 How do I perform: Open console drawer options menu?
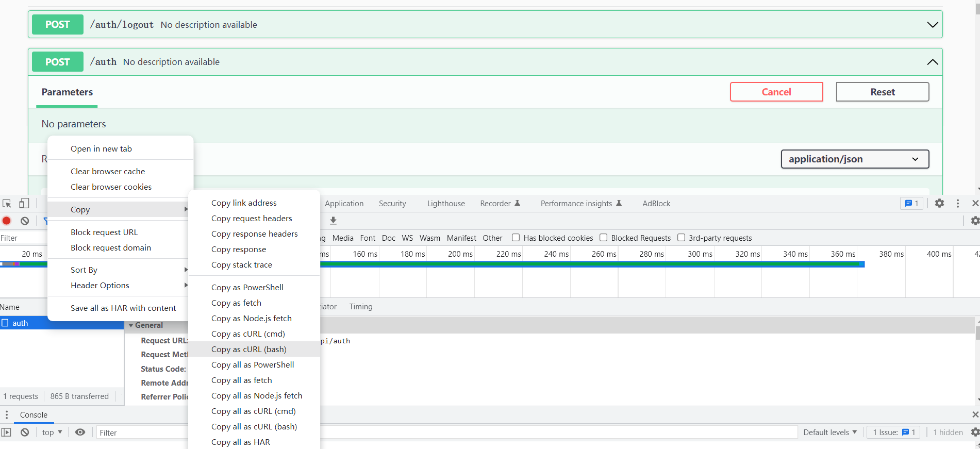pos(7,415)
